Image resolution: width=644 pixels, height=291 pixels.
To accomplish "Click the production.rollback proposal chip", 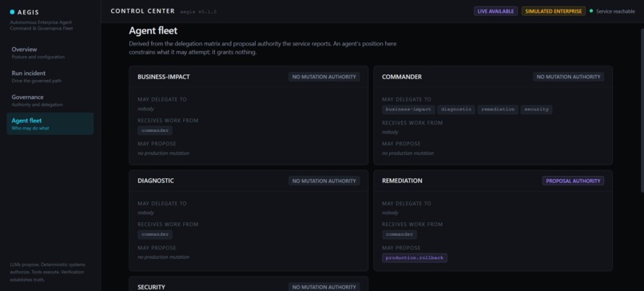I will click(x=415, y=258).
